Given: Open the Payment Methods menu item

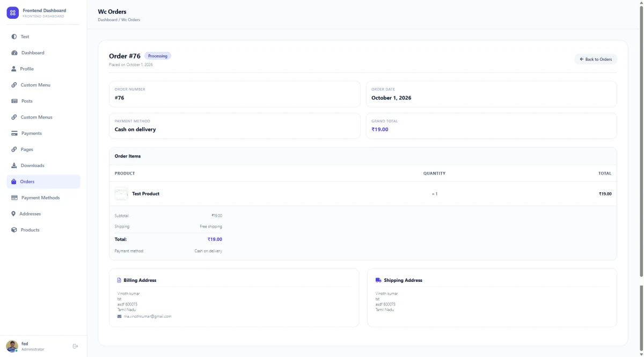Looking at the screenshot, I should coord(43,198).
